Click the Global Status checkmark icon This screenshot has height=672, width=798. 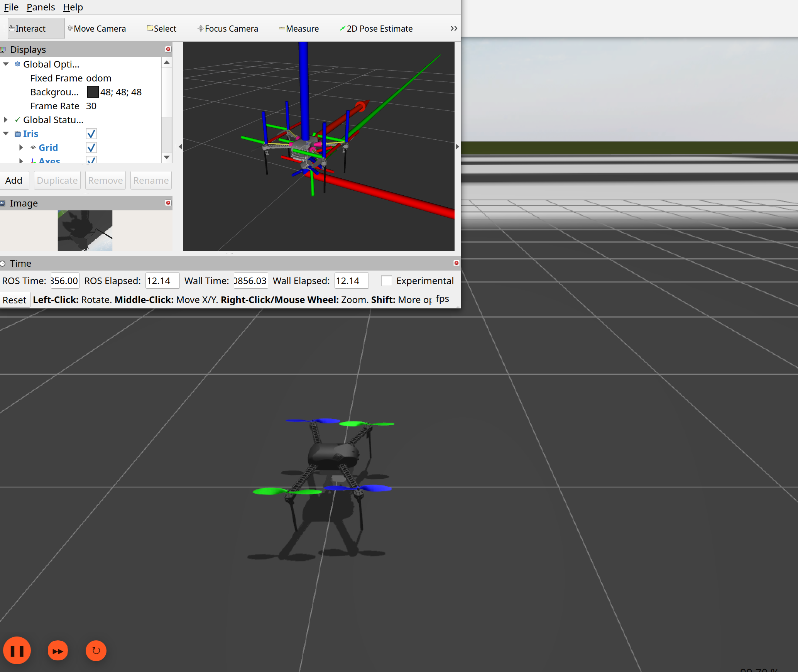click(17, 120)
